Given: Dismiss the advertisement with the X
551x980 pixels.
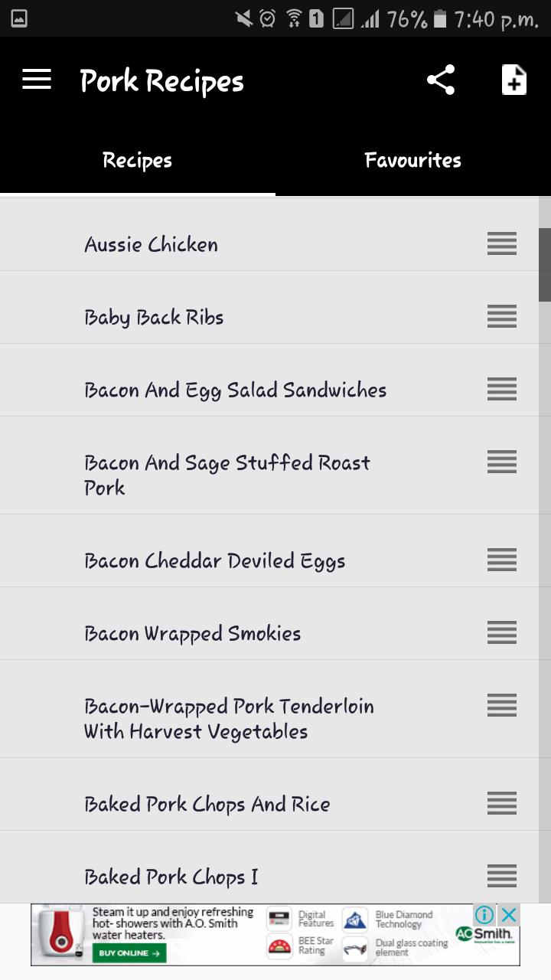Looking at the screenshot, I should click(x=507, y=914).
